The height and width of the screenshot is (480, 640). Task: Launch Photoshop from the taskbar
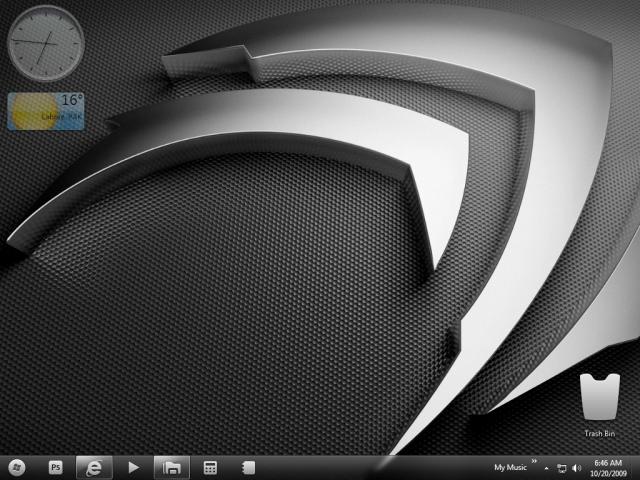pos(56,467)
